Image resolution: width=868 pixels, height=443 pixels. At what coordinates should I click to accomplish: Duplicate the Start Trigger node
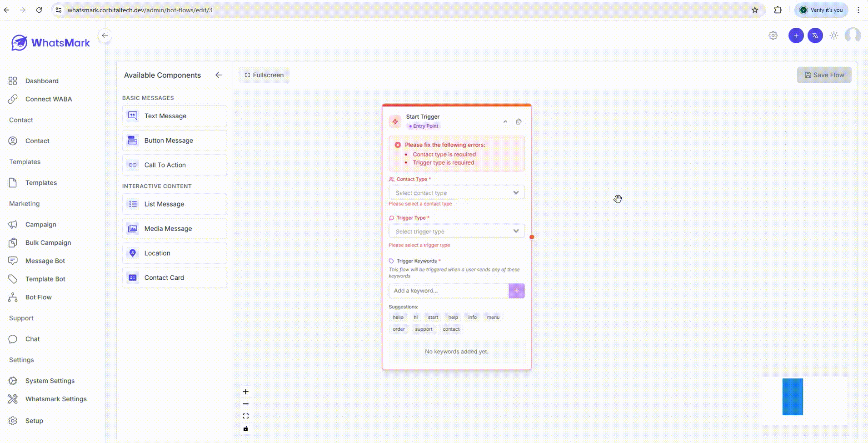(x=519, y=121)
